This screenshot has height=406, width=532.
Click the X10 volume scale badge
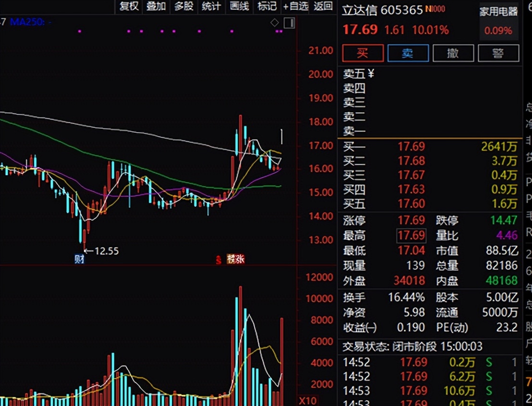[x=307, y=400]
